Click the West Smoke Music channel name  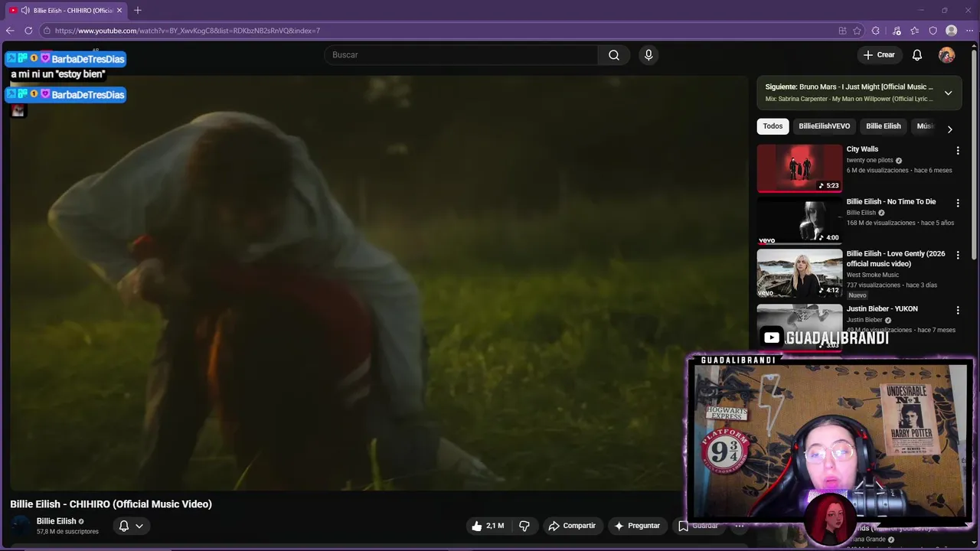[x=873, y=275]
